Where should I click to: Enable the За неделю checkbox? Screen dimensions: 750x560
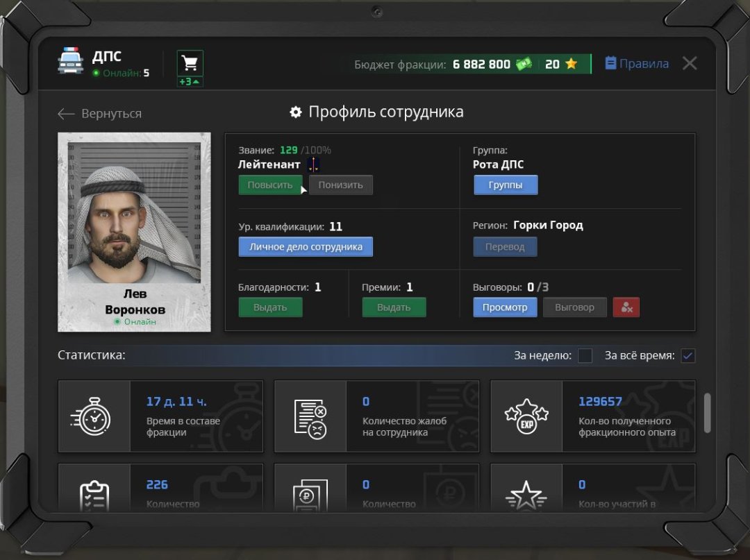[x=585, y=355]
